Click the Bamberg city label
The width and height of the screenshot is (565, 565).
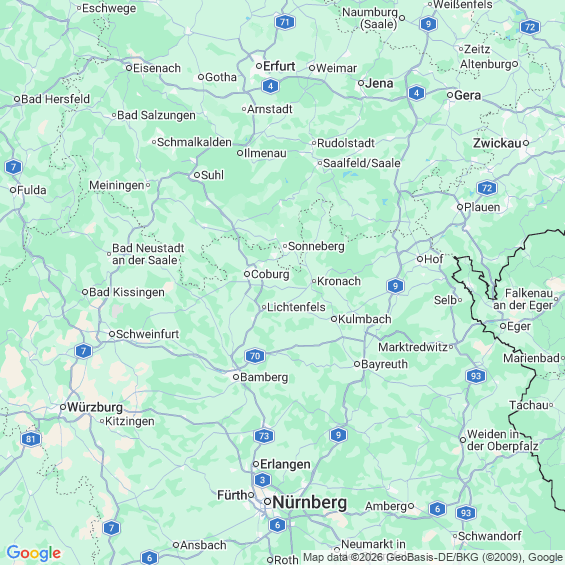tap(264, 377)
